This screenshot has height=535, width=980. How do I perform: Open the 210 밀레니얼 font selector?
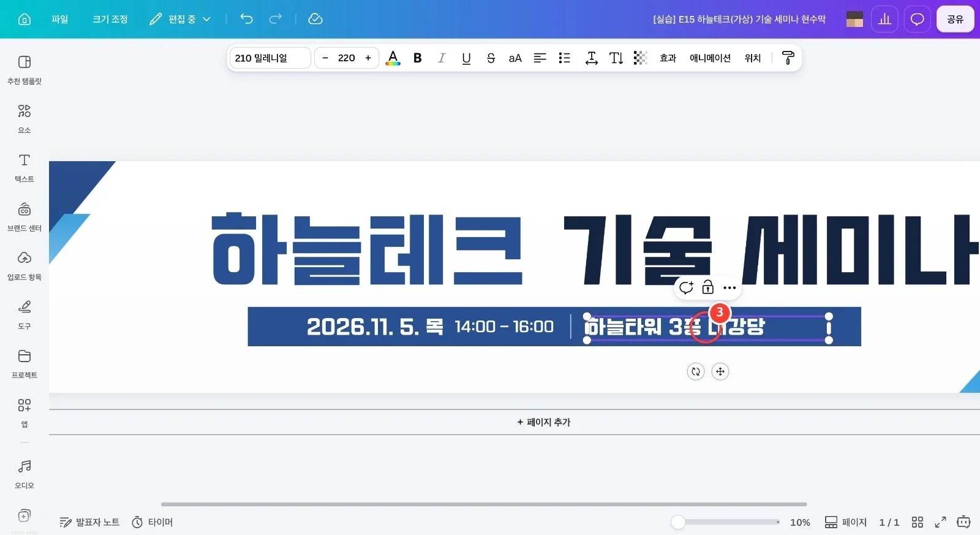pyautogui.click(x=270, y=58)
